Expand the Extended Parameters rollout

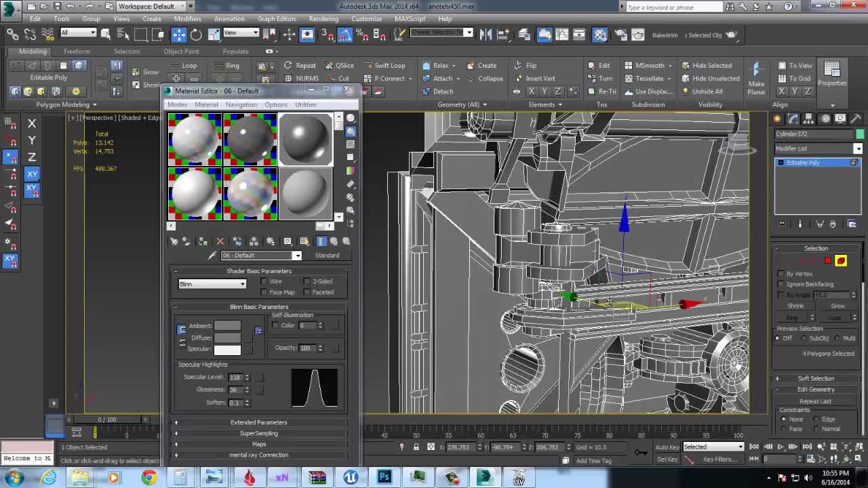click(259, 422)
